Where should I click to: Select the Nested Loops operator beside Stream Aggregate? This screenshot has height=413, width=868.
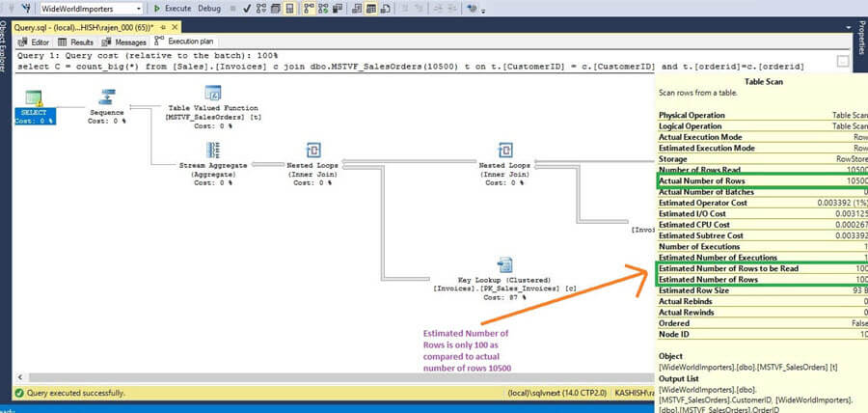pos(312,163)
